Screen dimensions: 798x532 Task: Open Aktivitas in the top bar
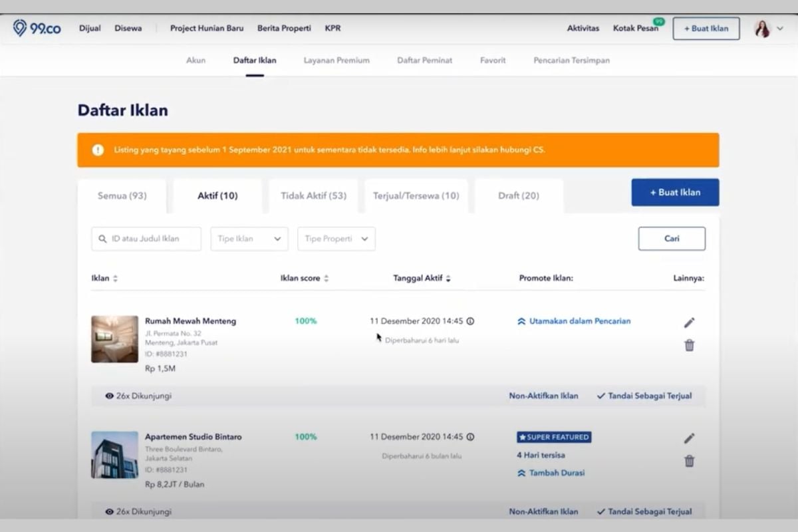(583, 29)
